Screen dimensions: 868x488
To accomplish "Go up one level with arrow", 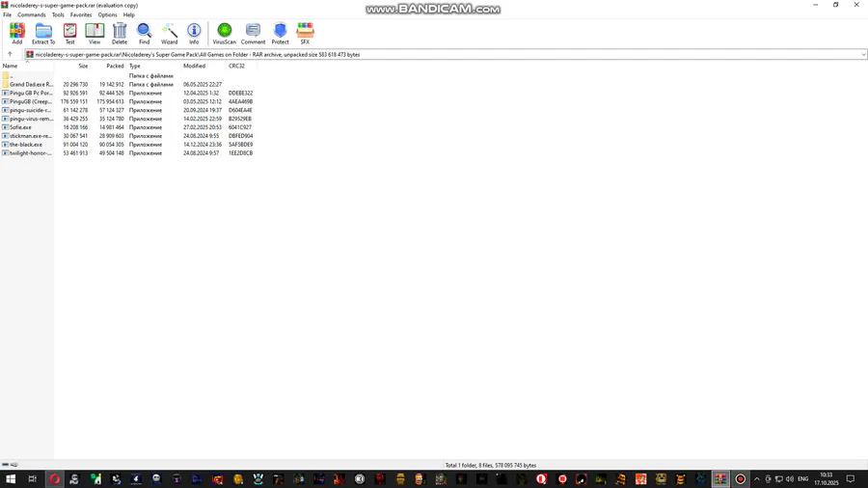I will (x=10, y=54).
